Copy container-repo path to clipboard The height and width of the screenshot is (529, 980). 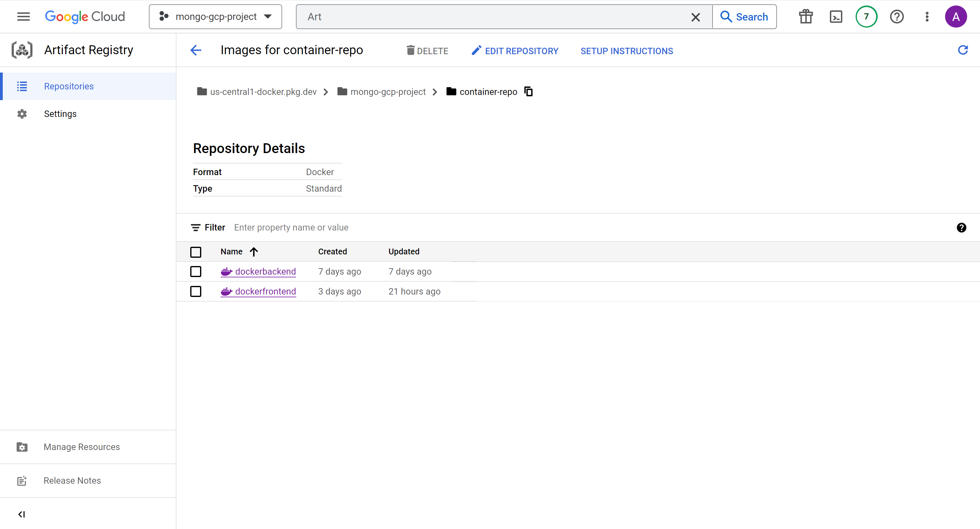tap(528, 92)
